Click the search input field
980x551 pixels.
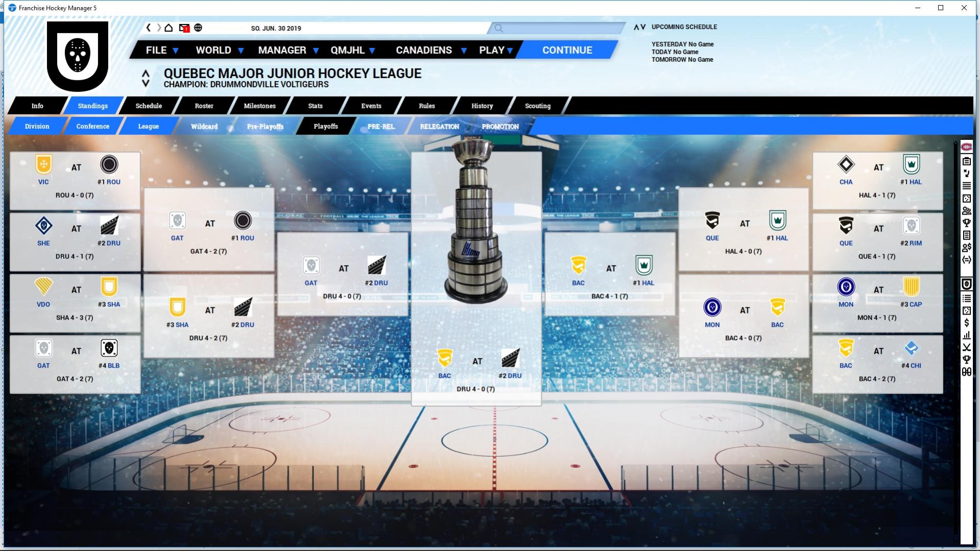(x=557, y=29)
